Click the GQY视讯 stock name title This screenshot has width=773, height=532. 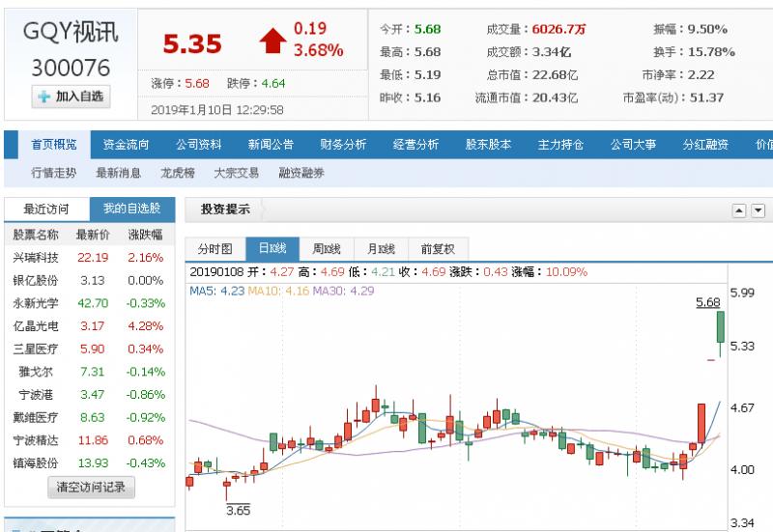click(71, 32)
